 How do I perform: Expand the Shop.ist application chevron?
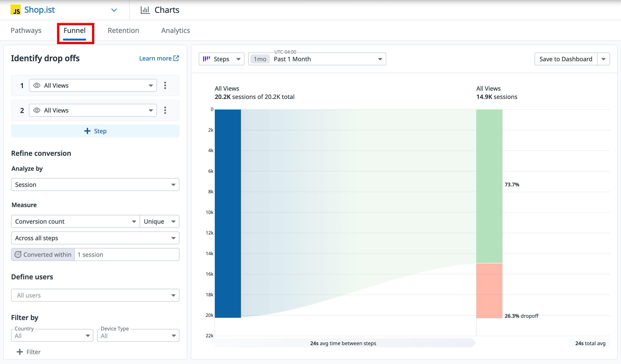pos(114,10)
